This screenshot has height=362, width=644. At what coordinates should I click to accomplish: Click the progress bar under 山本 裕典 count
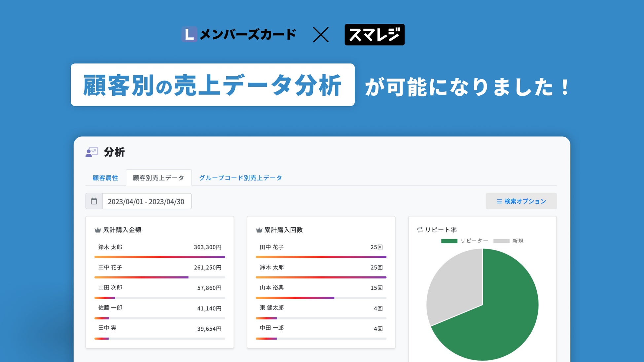(321, 298)
